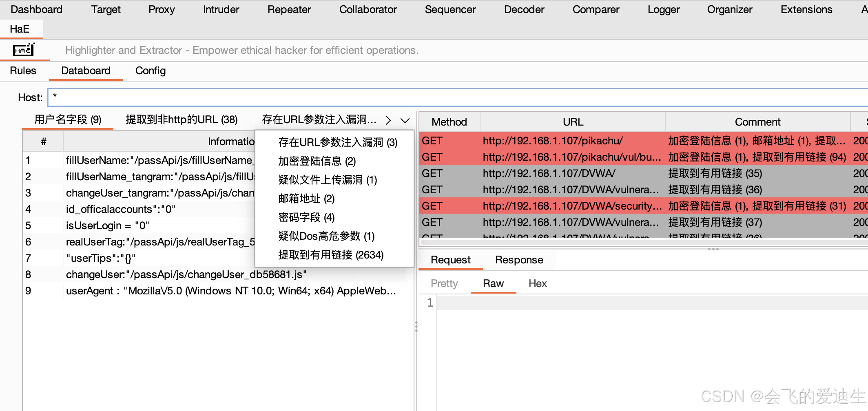Image resolution: width=868 pixels, height=411 pixels.
Task: Select the 提取到非http的URL (38) tab
Action: [x=182, y=119]
